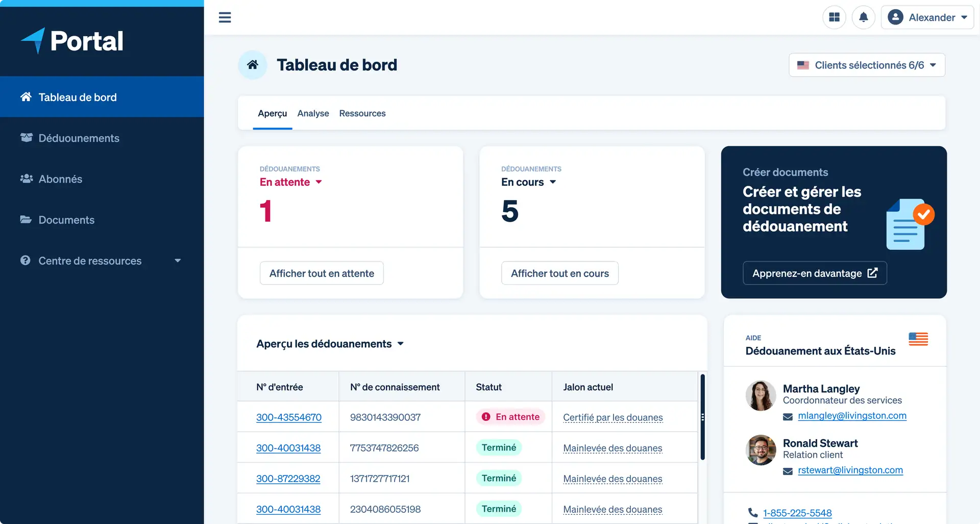This screenshot has height=524, width=980.
Task: Click the table's vertical scrollbar
Action: (x=702, y=417)
